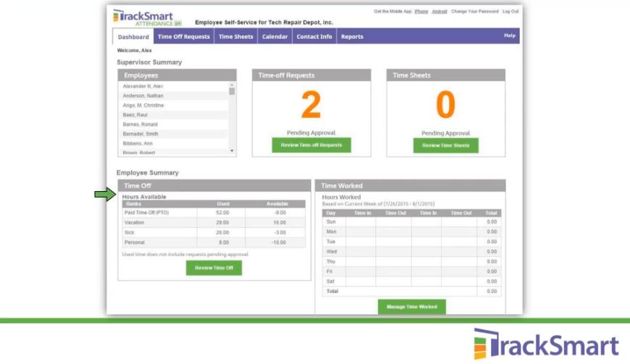Go to the Calendar tab
630x364 pixels.
275,36
